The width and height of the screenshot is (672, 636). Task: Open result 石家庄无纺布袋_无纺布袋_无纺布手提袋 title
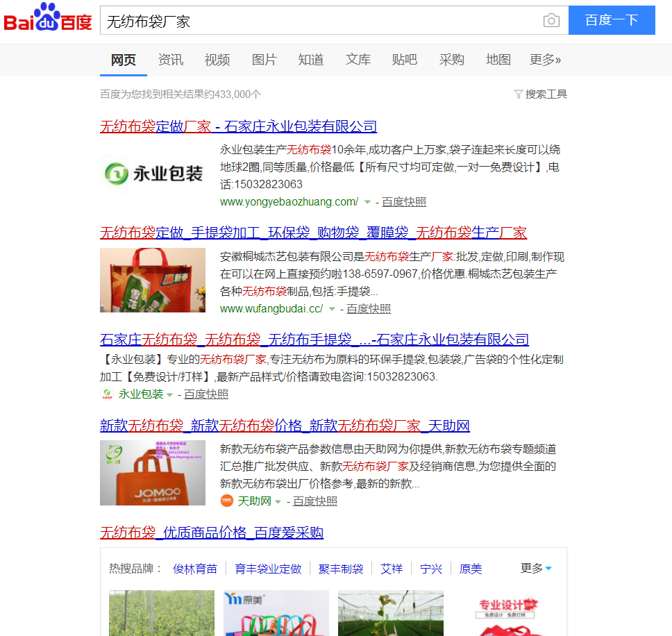314,340
